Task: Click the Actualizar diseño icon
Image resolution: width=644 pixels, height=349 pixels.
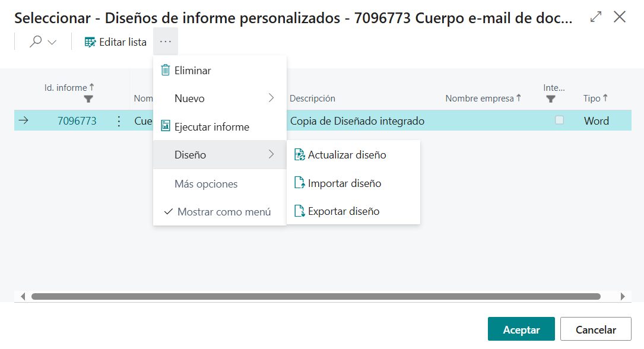Action: [x=299, y=154]
